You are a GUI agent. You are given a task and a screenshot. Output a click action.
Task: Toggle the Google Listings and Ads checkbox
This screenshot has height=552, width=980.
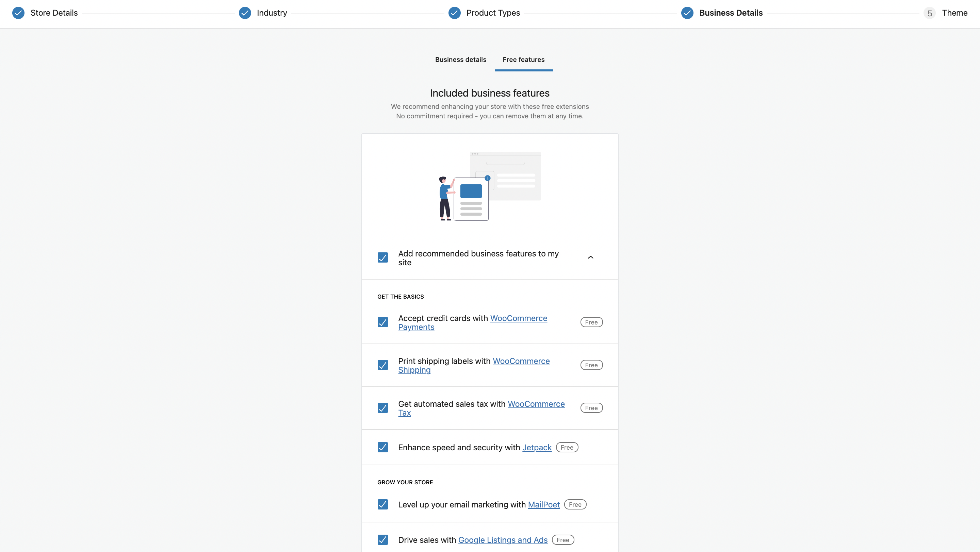(x=383, y=540)
